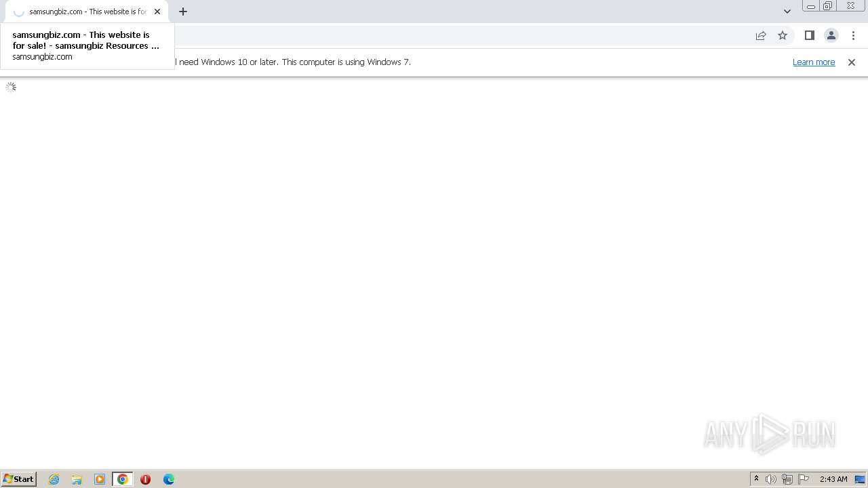Open a new tab with plus button
This screenshot has height=488, width=868.
(x=183, y=12)
